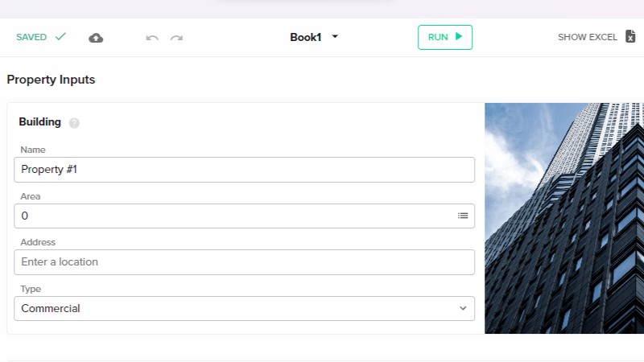Image resolution: width=644 pixels, height=362 pixels.
Task: Click the skyscraper building photo
Action: point(563,218)
